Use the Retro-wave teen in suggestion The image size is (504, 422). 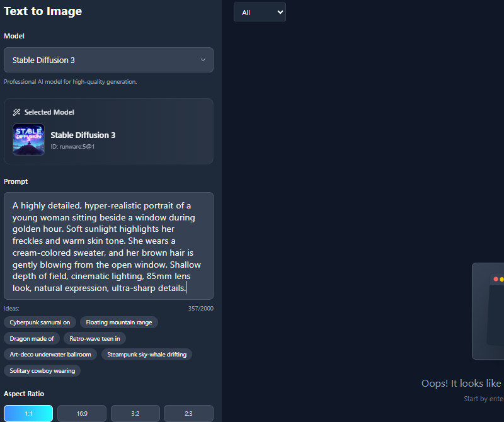pyautogui.click(x=94, y=338)
